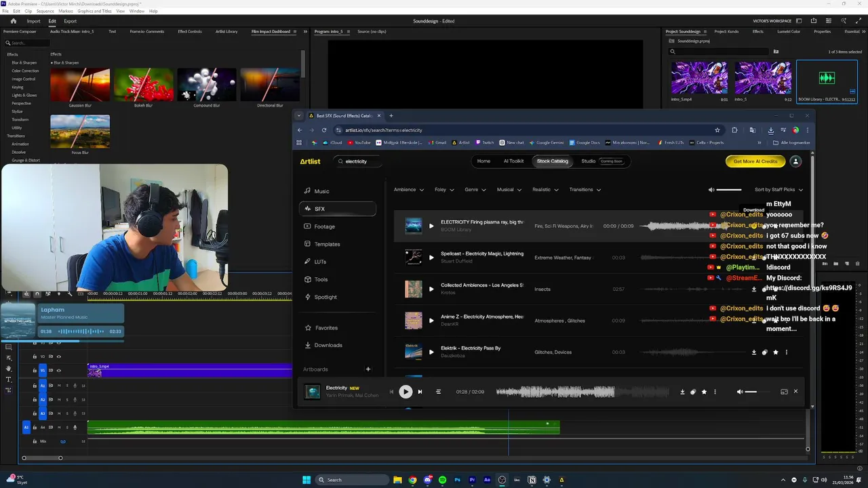The height and width of the screenshot is (488, 868).
Task: Mute the A1 audio track
Action: point(59,386)
